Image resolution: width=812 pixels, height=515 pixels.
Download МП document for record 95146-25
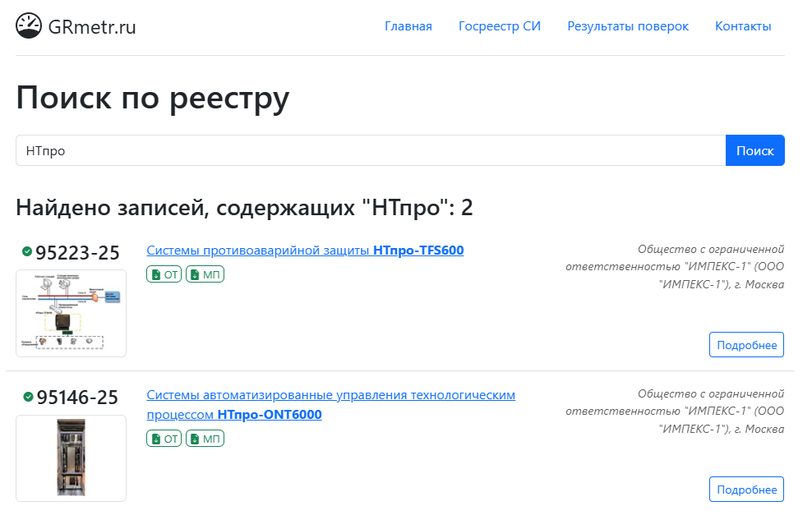pyautogui.click(x=205, y=439)
